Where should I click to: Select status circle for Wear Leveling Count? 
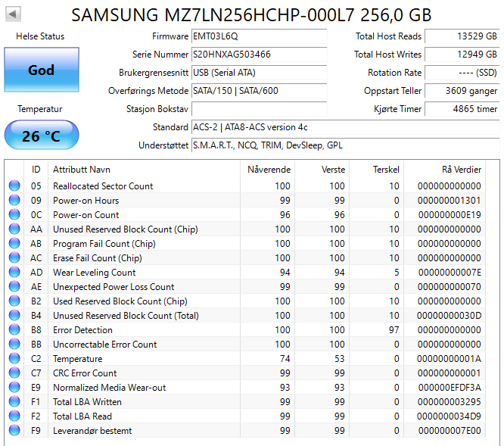click(x=14, y=272)
